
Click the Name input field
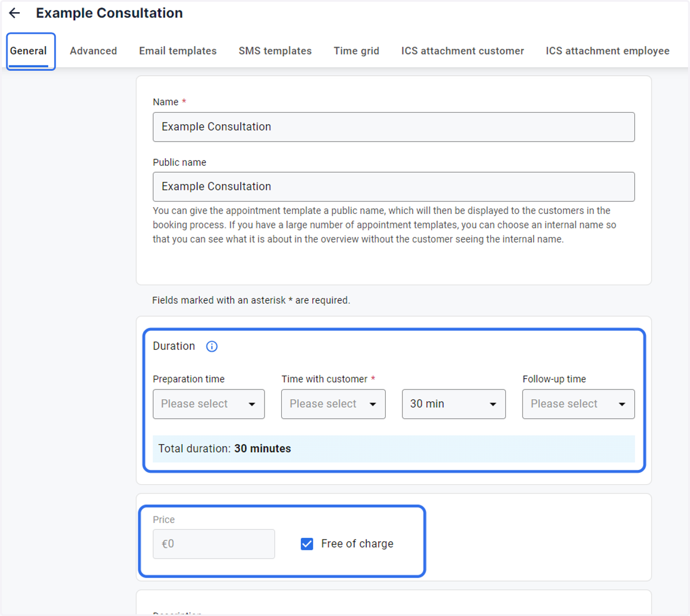[x=394, y=127]
